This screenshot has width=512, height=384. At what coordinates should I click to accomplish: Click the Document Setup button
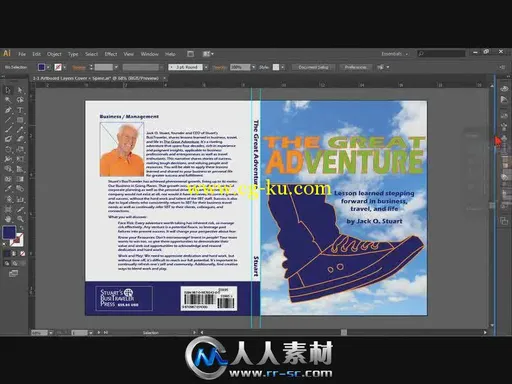tap(313, 67)
